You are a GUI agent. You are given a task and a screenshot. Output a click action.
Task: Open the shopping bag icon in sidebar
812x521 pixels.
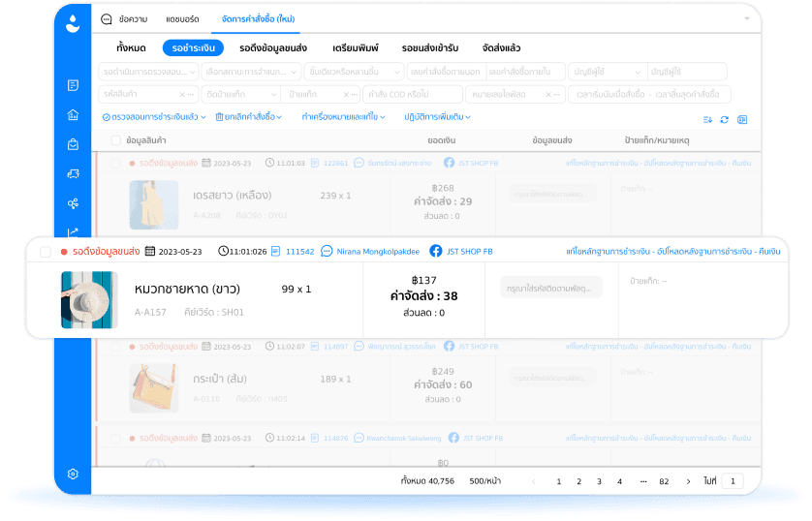tap(73, 144)
